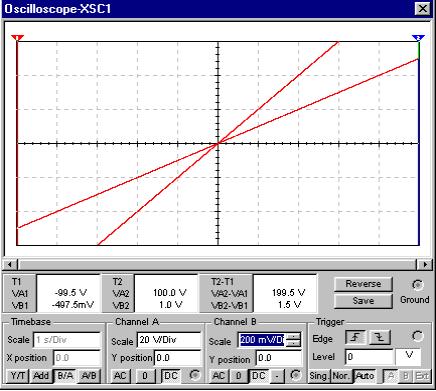Save the oscilloscope data
This screenshot has height=391, width=436.
coord(363,301)
